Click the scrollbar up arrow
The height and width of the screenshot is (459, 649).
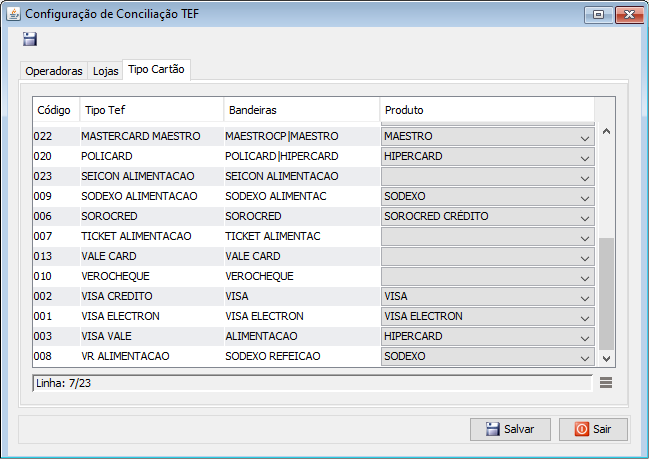(606, 132)
